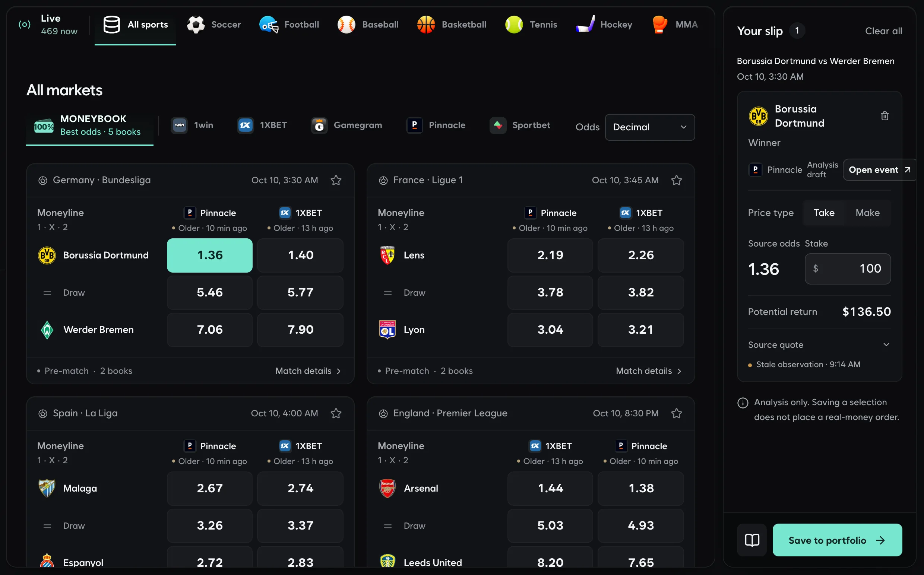Screen dimensions: 924x575
Task: Click the Pinnacle logo in the slip
Action: point(756,169)
